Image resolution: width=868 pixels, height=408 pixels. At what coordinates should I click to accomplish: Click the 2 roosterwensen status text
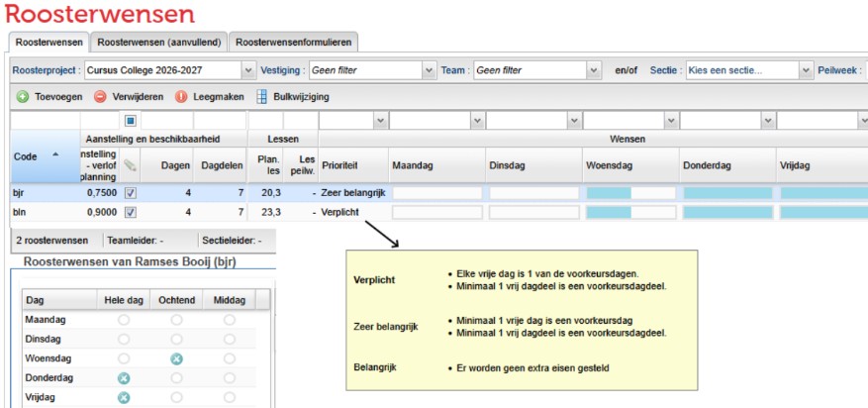click(52, 241)
